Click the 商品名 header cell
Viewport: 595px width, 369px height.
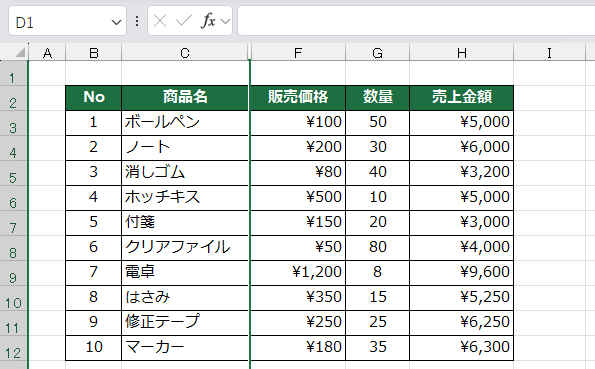[185, 98]
